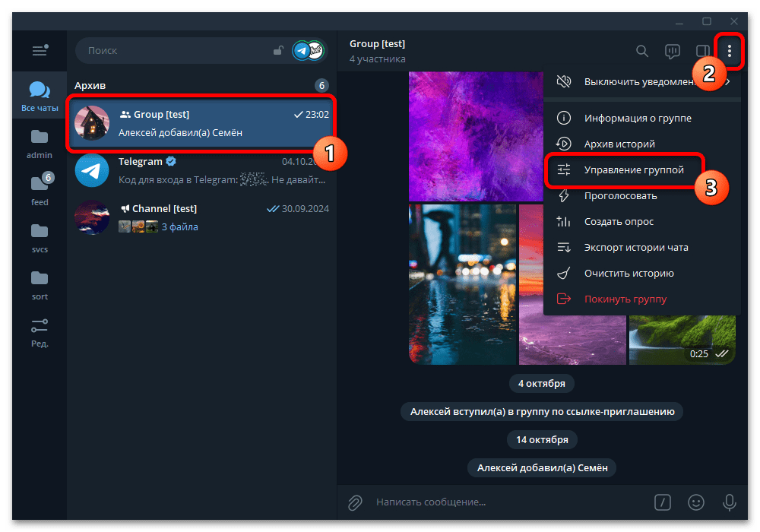Click the invite-link join service message

(542, 411)
